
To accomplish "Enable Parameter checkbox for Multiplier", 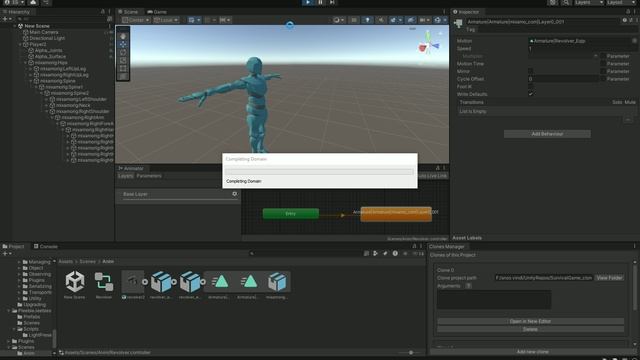I will pyautogui.click(x=603, y=56).
